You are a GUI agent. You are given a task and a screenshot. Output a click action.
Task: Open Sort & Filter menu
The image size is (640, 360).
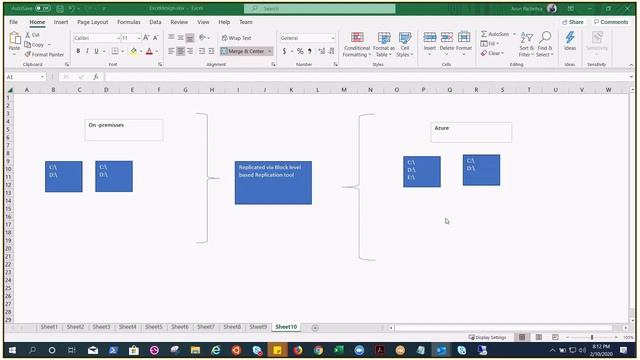pyautogui.click(x=527, y=44)
